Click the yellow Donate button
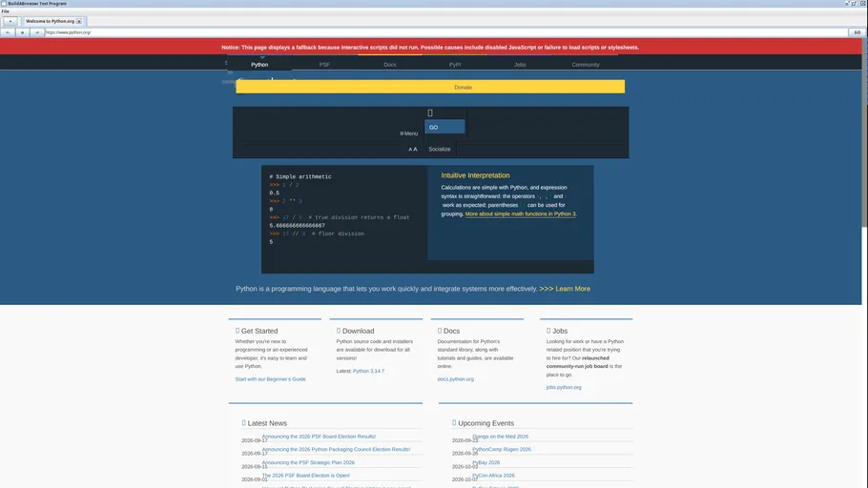The height and width of the screenshot is (488, 868). point(430,87)
